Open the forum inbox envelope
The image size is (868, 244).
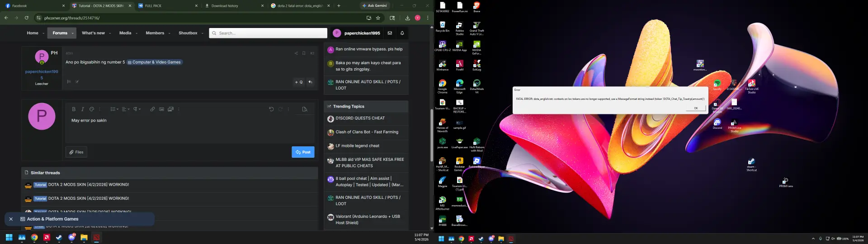(x=390, y=33)
